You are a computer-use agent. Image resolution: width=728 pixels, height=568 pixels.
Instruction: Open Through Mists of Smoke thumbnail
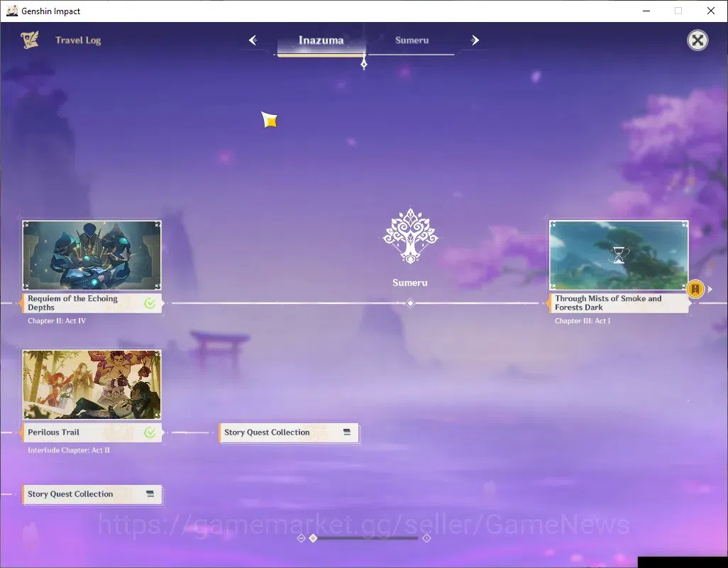[x=619, y=256]
